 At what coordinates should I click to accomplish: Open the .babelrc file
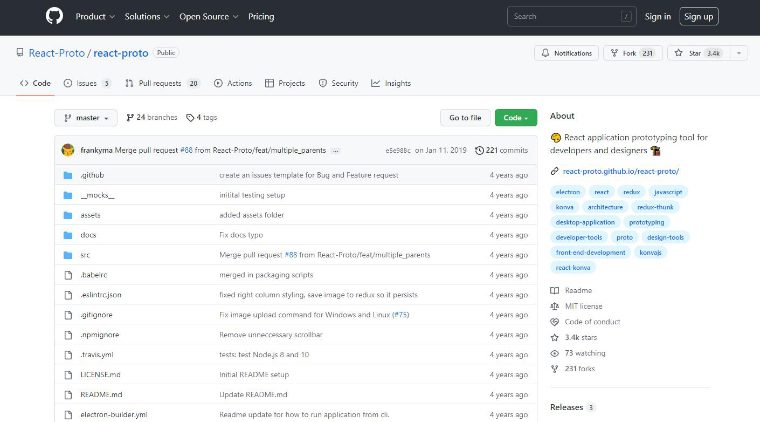click(94, 275)
